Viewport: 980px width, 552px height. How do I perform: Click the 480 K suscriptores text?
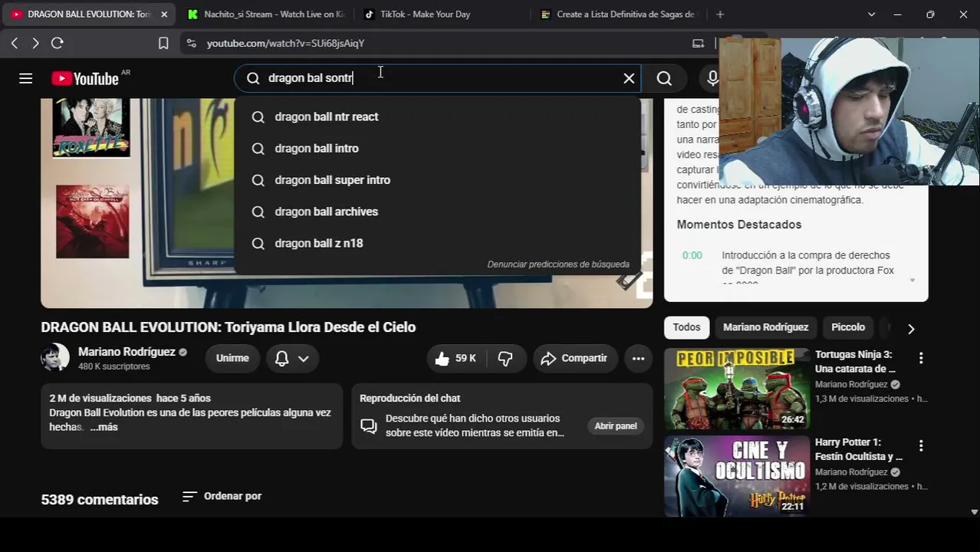(114, 366)
